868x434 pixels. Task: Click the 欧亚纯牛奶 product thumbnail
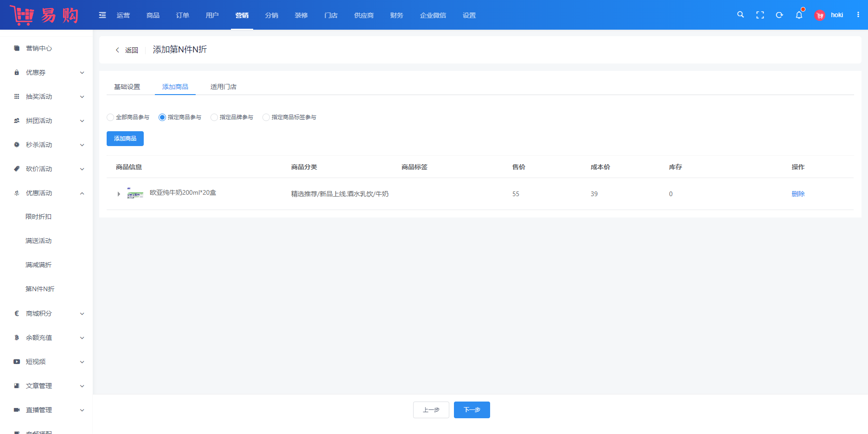point(135,193)
